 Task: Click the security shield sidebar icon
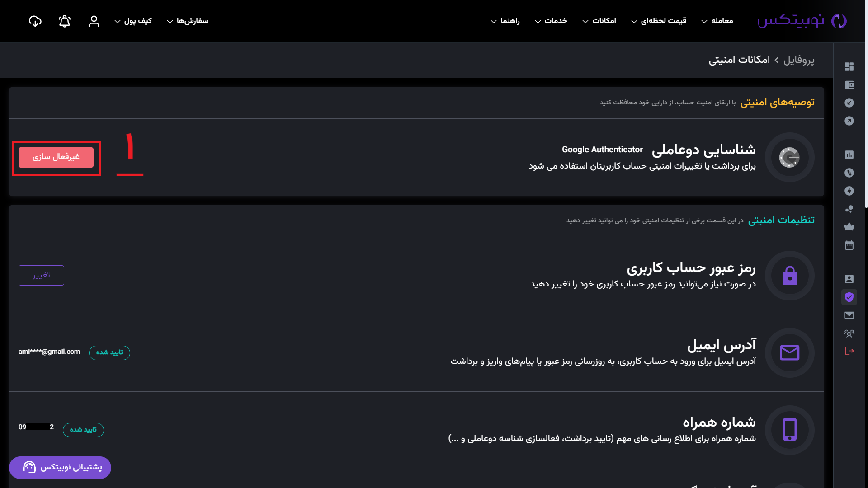(x=849, y=297)
